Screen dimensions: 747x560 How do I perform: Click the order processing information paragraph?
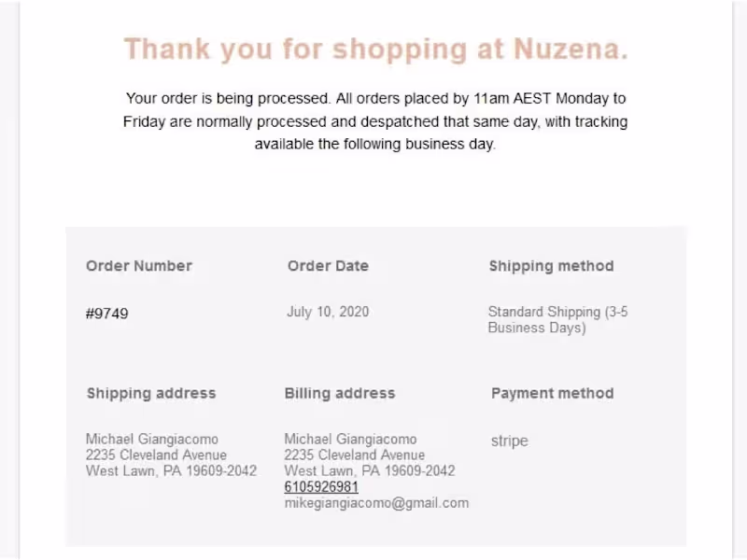coord(375,121)
